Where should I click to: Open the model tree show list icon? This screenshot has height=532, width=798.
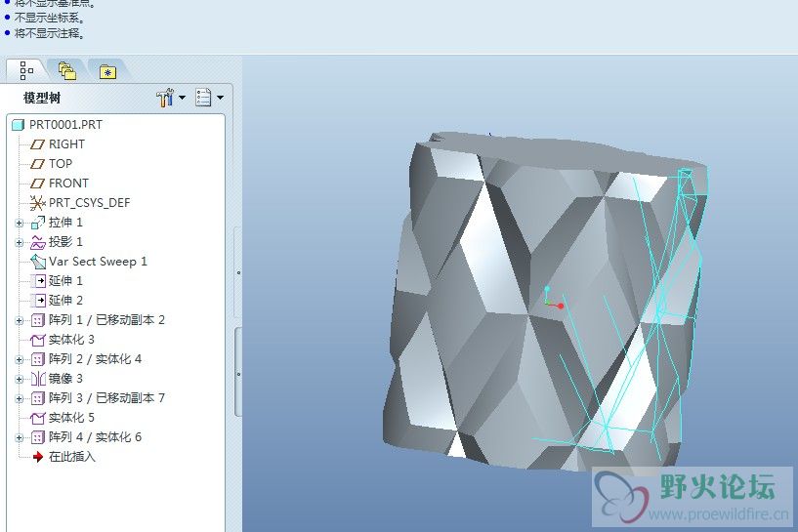(x=203, y=98)
